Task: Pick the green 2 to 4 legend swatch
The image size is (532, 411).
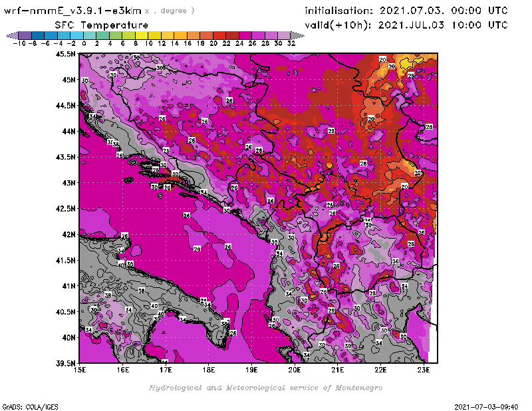Action: (103, 35)
